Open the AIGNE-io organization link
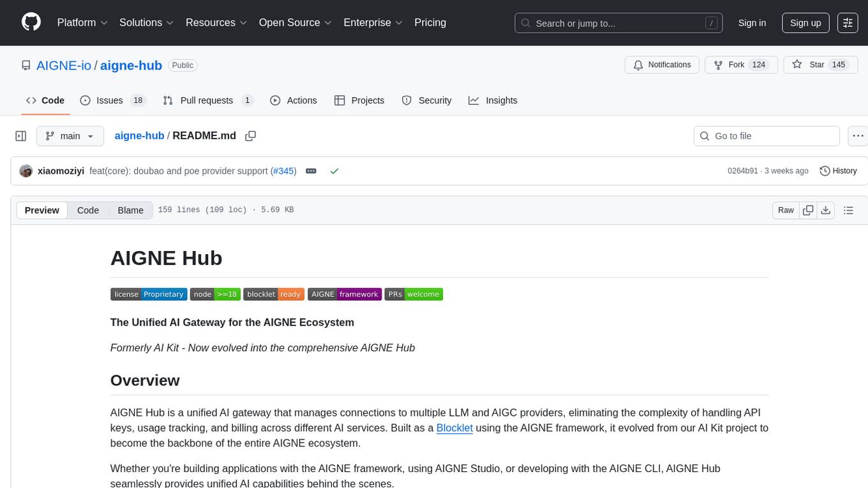The width and height of the screenshot is (868, 488). 64,65
